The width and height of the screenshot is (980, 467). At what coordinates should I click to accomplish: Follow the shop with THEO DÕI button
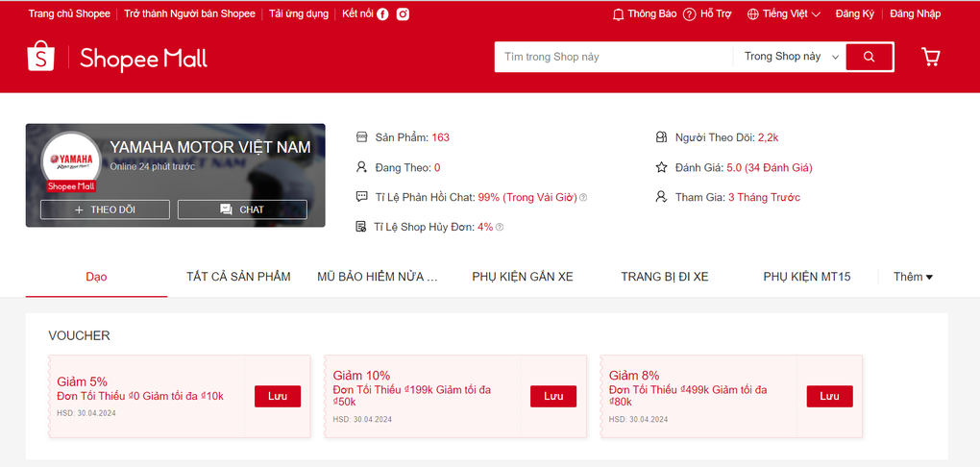[105, 209]
